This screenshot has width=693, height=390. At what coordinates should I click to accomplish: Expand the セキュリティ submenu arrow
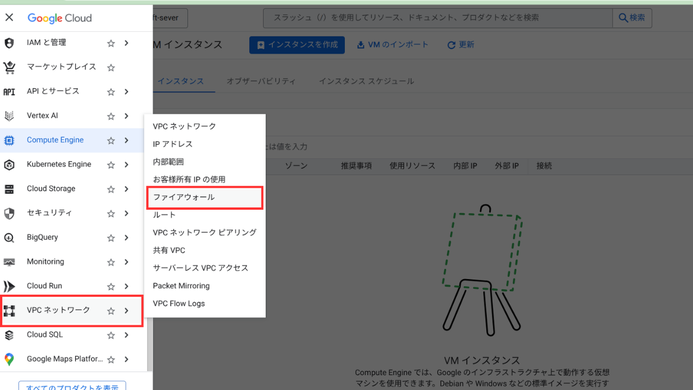click(x=126, y=213)
